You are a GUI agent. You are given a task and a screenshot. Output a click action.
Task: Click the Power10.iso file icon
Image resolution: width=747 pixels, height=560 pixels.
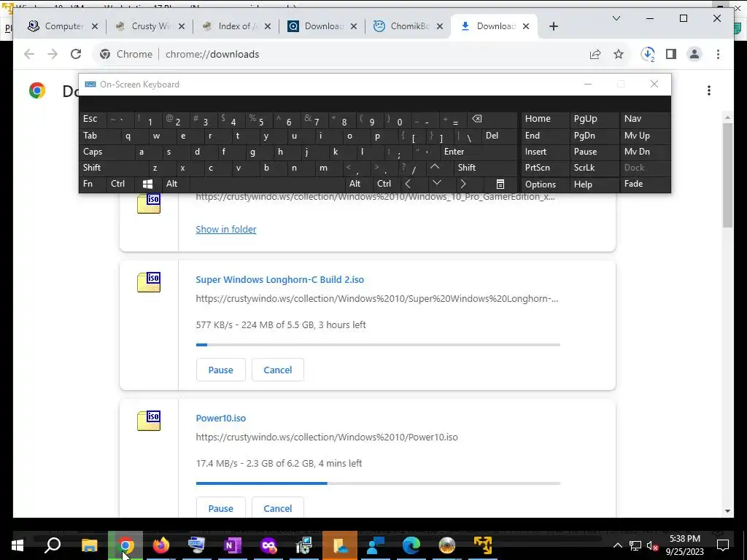pos(149,421)
